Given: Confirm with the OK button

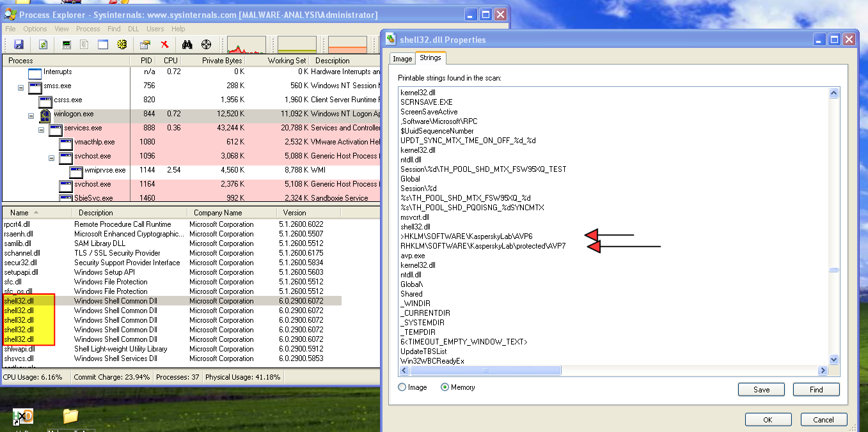Looking at the screenshot, I should 768,420.
